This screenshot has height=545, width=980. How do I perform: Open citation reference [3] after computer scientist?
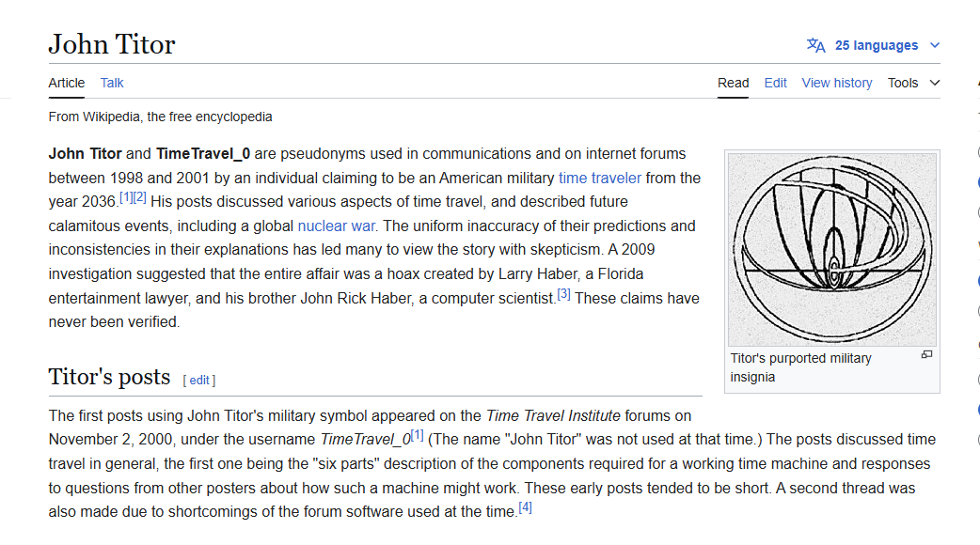click(563, 293)
